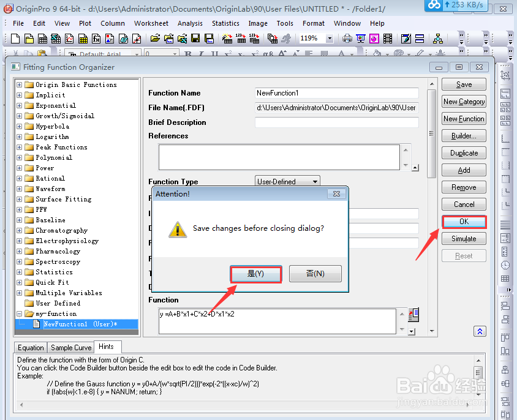This screenshot has height=420, width=517.
Task: Click the New Workbook toolbar icon
Action: (42, 39)
